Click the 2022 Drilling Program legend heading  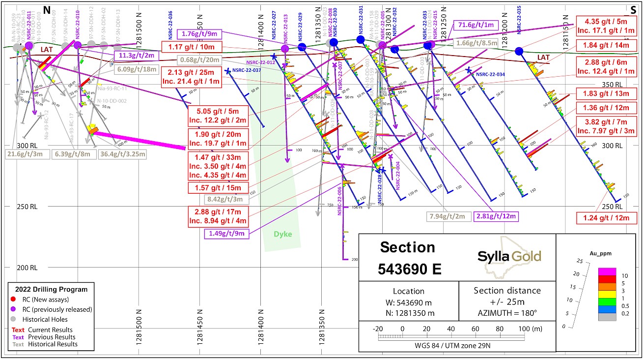tap(52, 289)
